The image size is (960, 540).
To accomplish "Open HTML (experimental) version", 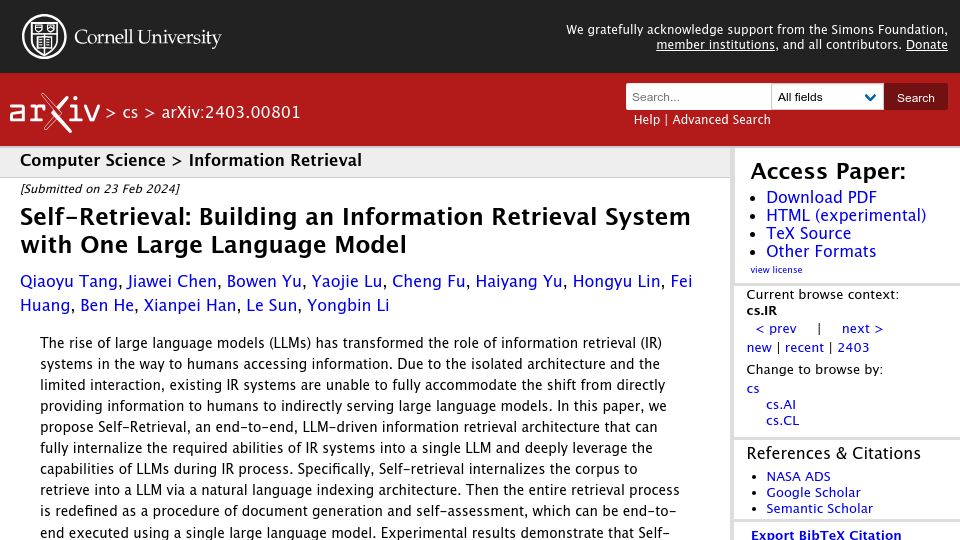I will pyautogui.click(x=846, y=216).
